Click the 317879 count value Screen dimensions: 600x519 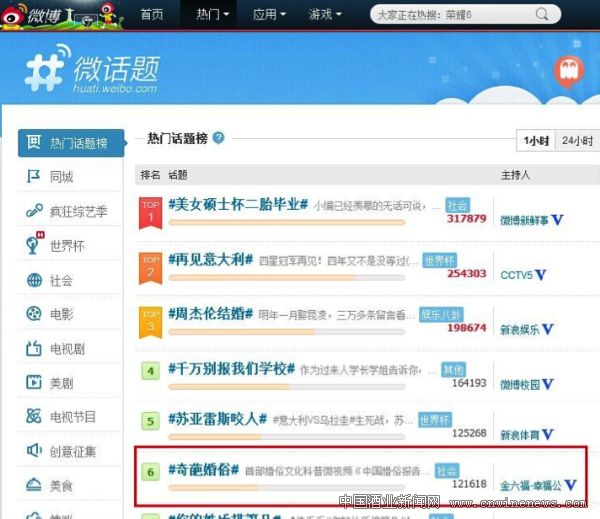click(x=466, y=219)
